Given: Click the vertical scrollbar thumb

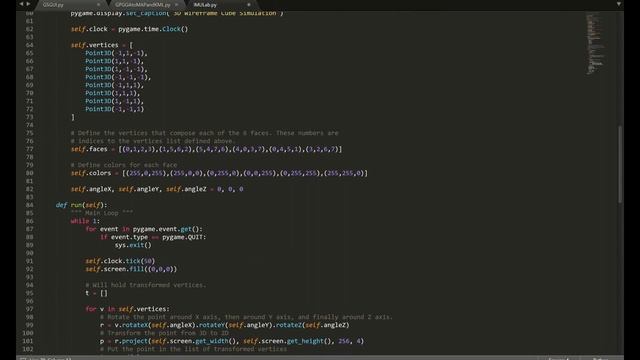Looking at the screenshot, I should coord(620,164).
